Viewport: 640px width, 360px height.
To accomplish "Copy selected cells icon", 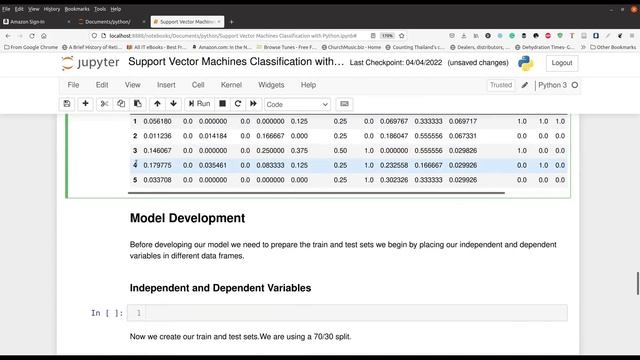I will tap(121, 104).
